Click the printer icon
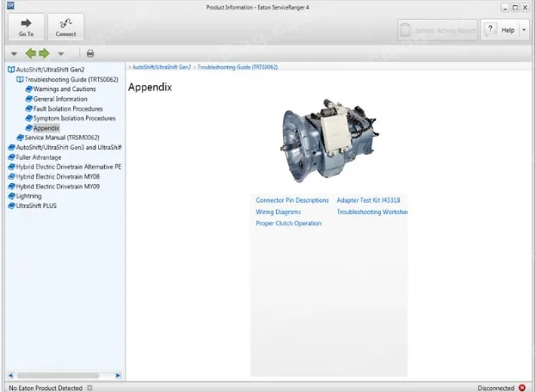The height and width of the screenshot is (392, 535). click(89, 53)
